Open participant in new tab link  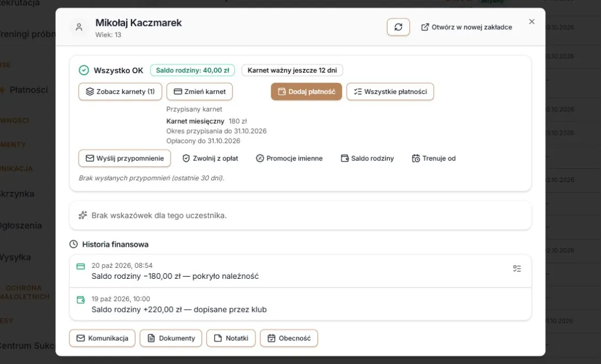[467, 27]
